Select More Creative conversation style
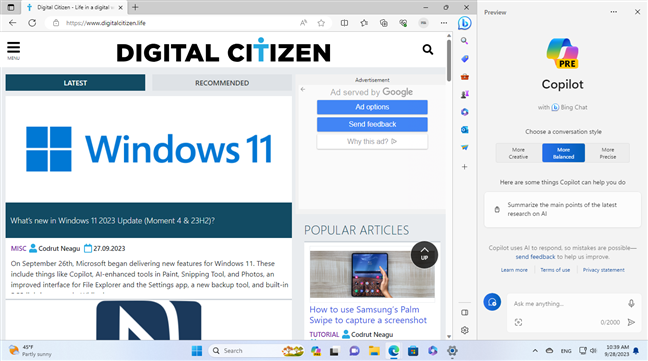 pyautogui.click(x=518, y=153)
